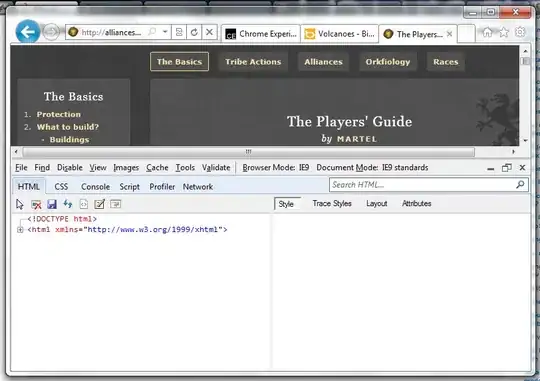
Task: Click the clear browser cache icon
Action: click(36, 204)
